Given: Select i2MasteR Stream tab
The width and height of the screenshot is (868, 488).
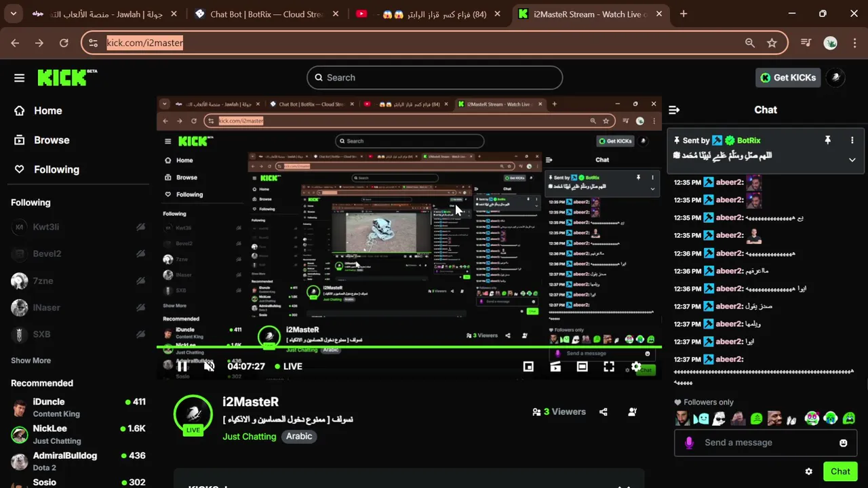Looking at the screenshot, I should (x=590, y=14).
